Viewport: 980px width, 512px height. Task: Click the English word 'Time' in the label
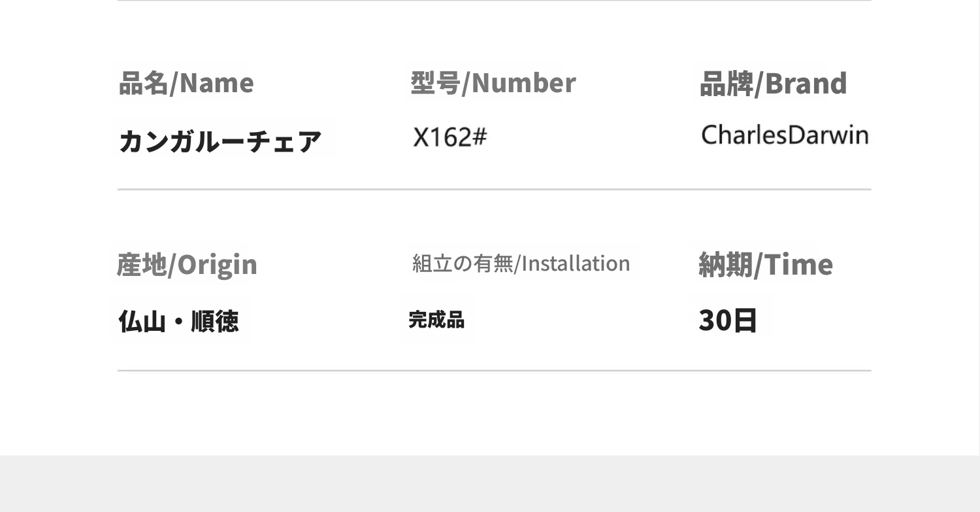point(799,264)
